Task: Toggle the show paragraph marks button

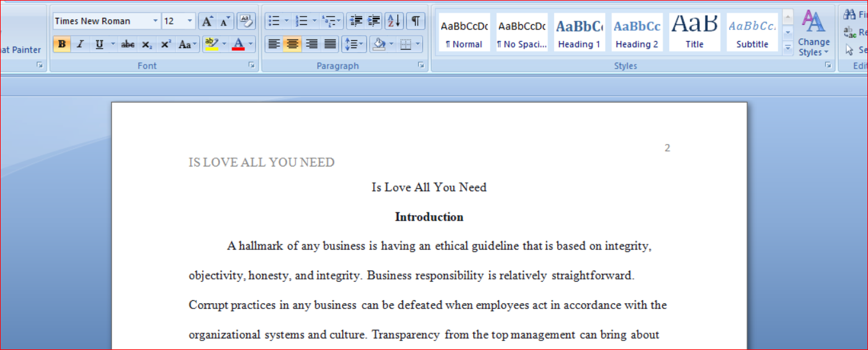Action: (416, 21)
